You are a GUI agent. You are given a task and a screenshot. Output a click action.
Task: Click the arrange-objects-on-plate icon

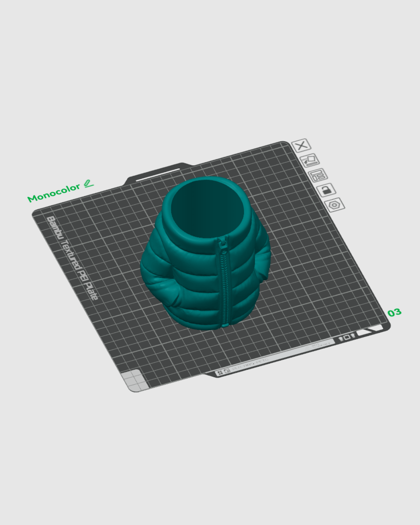point(318,175)
